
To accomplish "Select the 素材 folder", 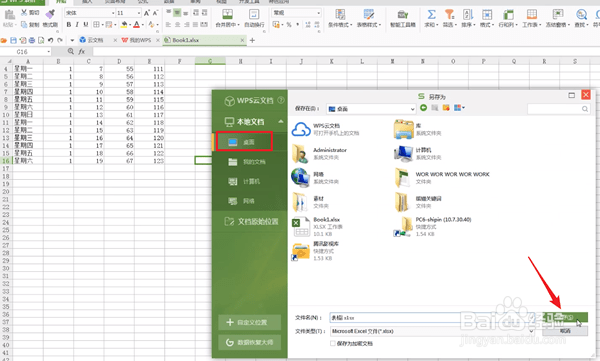I will [x=310, y=202].
